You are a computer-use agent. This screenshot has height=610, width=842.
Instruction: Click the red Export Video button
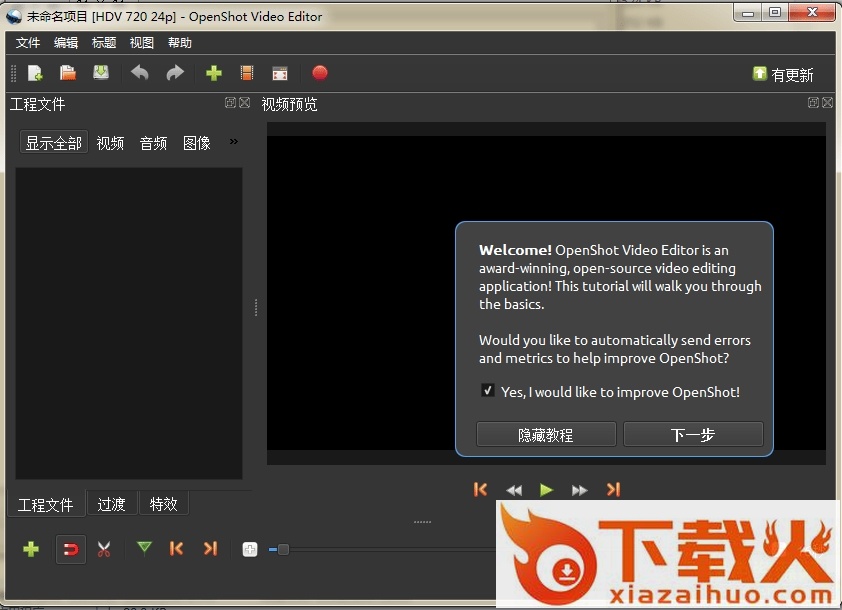[x=320, y=73]
